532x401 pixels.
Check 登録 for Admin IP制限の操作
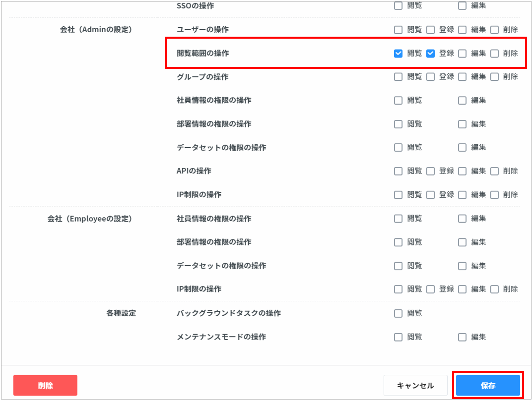click(x=431, y=195)
